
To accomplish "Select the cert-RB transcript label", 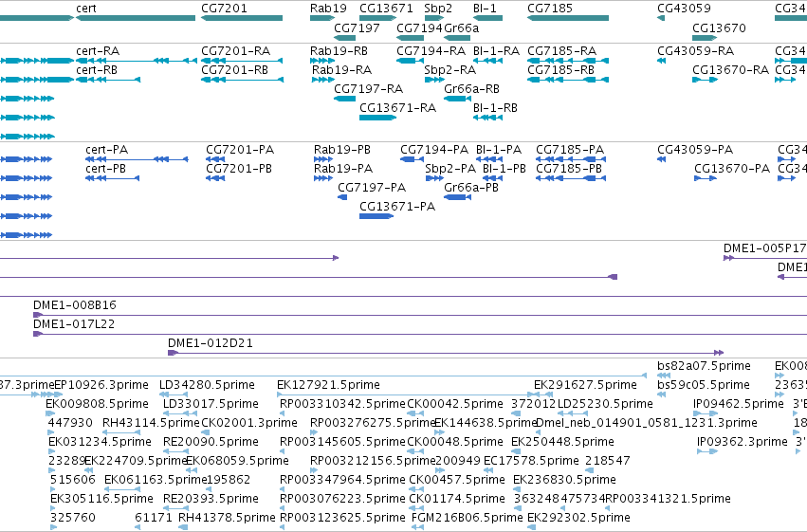I will 97,70.
